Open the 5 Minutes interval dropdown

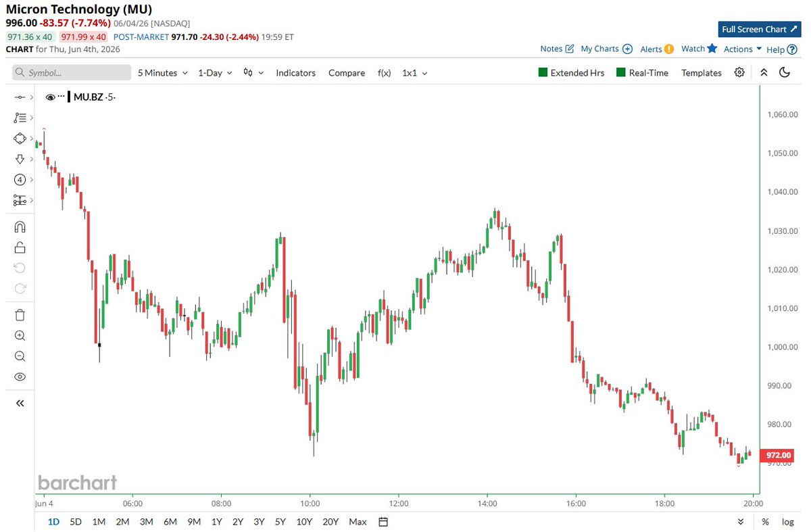tap(162, 72)
